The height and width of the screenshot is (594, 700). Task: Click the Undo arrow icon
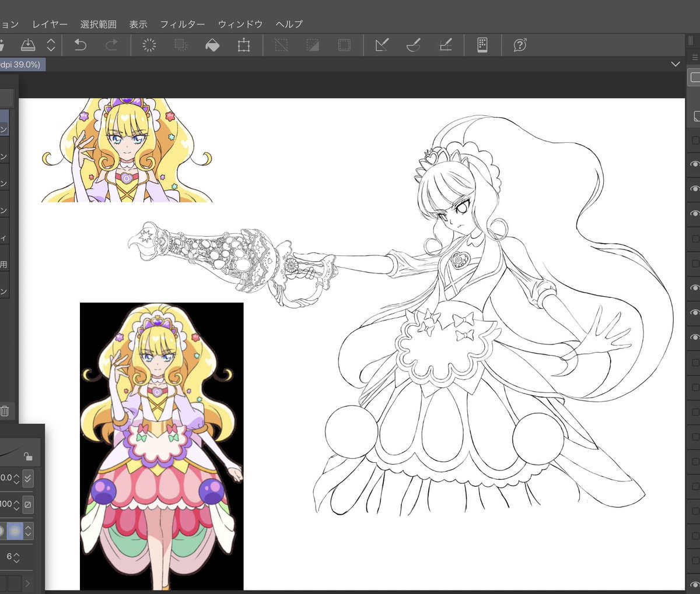click(x=80, y=45)
